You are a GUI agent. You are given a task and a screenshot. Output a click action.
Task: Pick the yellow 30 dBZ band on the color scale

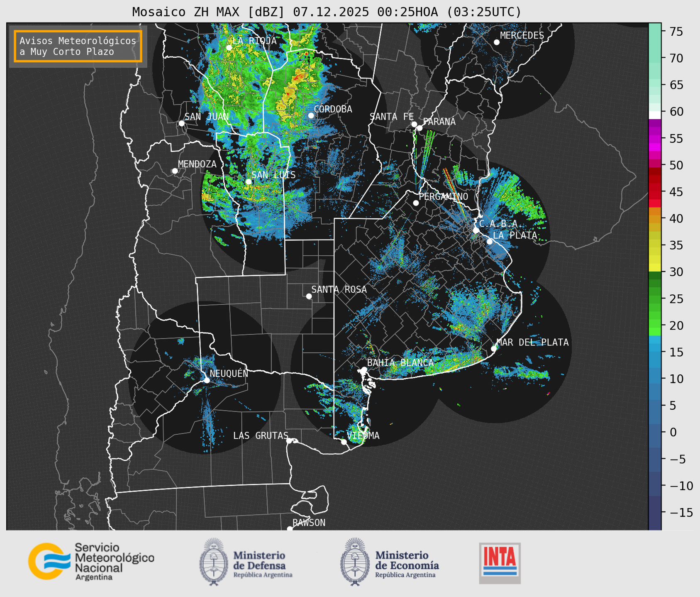tap(655, 268)
